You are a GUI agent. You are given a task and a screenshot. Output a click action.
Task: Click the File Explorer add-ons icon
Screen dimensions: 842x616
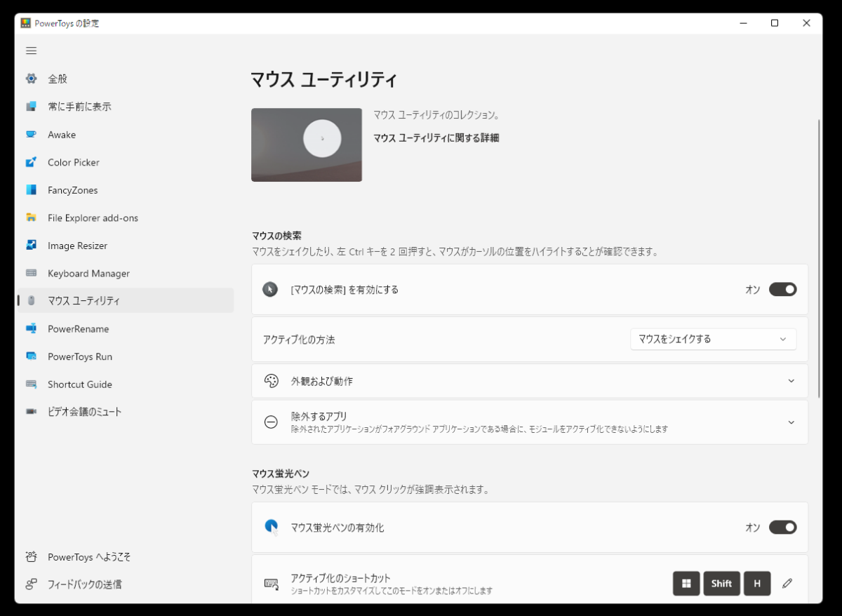point(31,217)
